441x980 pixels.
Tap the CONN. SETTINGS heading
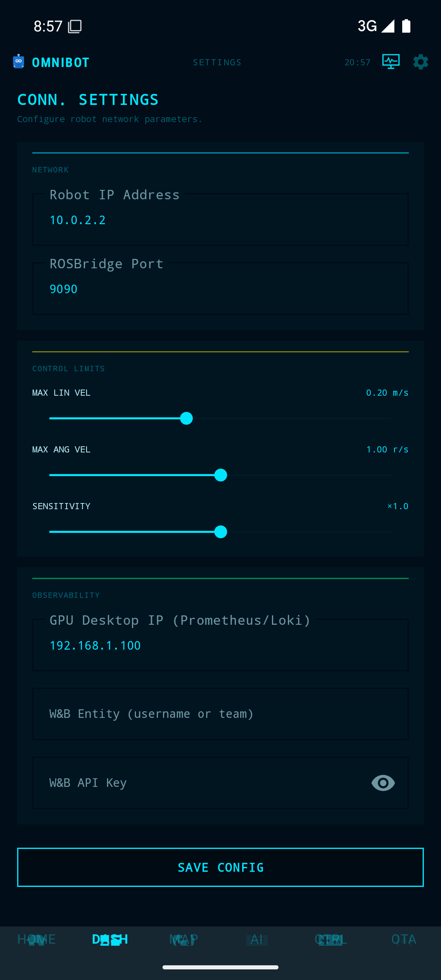click(88, 100)
